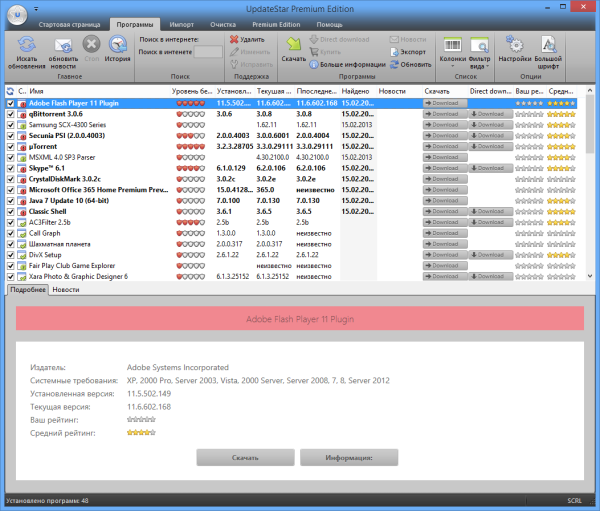Image resolution: width=600 pixels, height=511 pixels.
Task: Click the Direct download ribbon icon
Action: click(x=313, y=39)
